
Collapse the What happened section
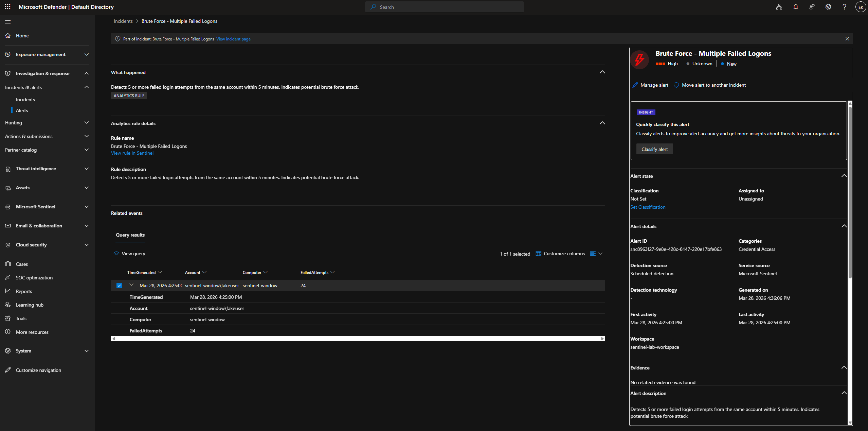(x=602, y=72)
